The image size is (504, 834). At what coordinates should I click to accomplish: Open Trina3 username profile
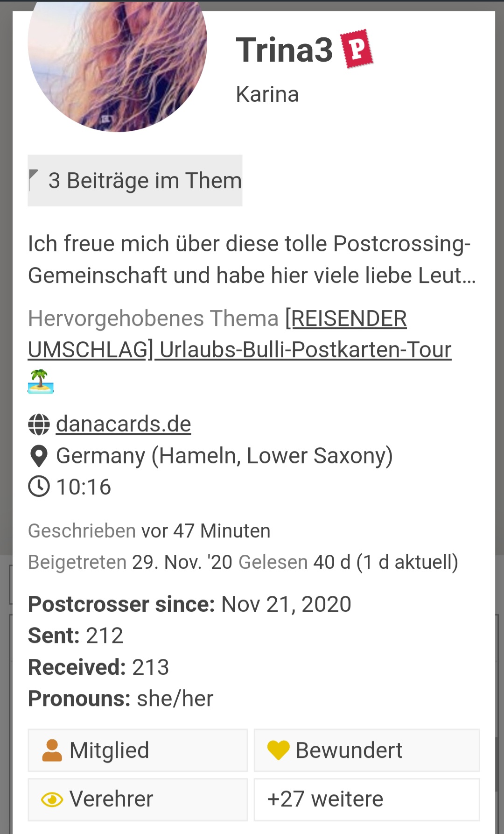tap(284, 50)
